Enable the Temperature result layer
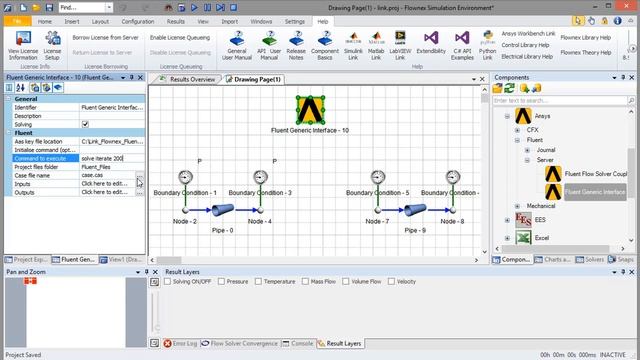This screenshot has height=360, width=640. pyautogui.click(x=258, y=282)
